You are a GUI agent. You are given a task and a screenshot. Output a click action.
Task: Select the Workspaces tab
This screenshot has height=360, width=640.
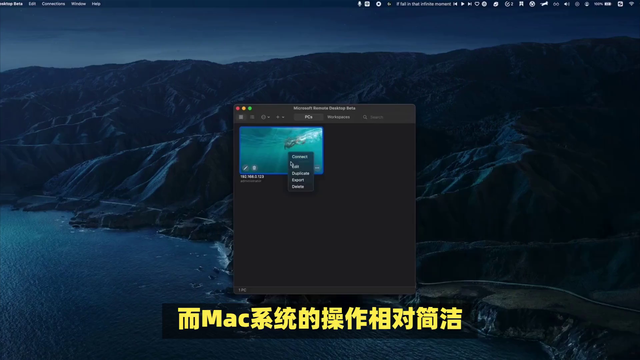338,117
